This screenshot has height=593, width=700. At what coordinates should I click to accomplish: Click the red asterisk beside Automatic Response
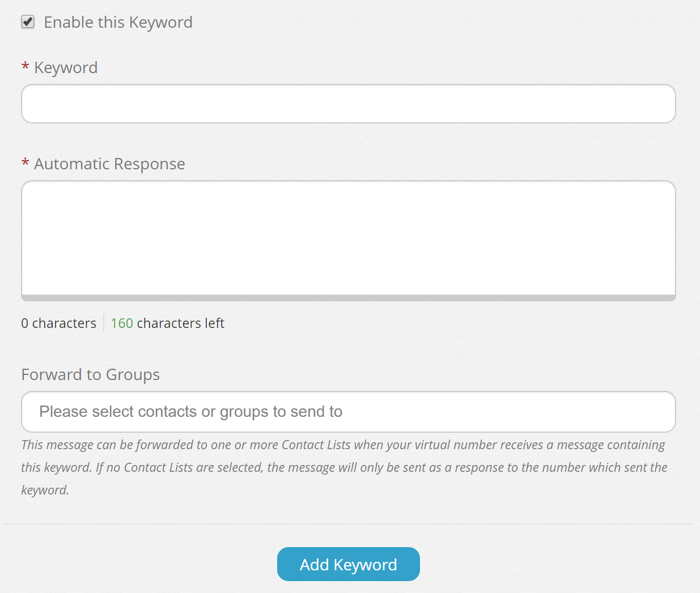[24, 163]
